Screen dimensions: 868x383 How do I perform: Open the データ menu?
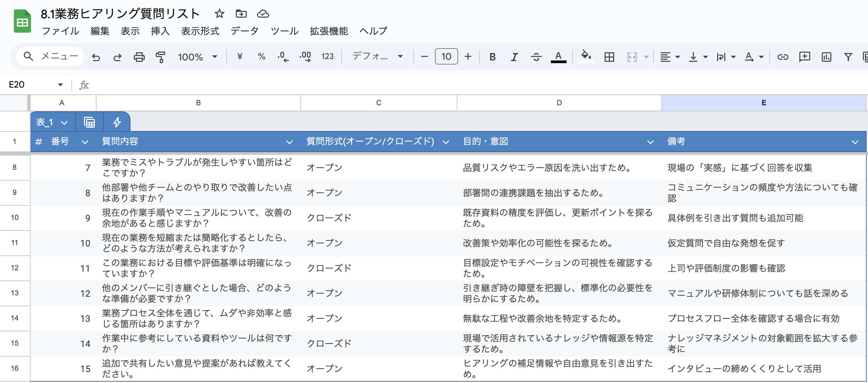(x=244, y=31)
